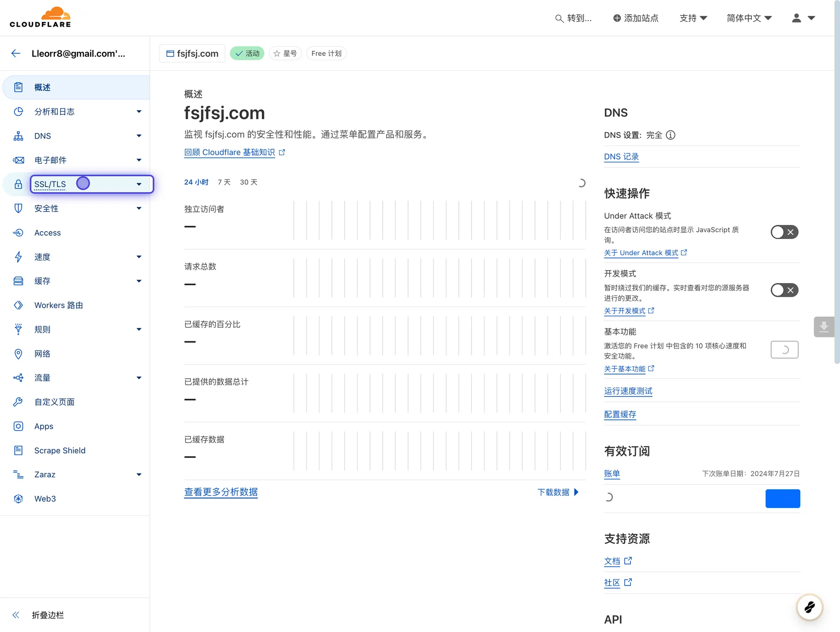Open the user account dropdown
Screen dimensions: 840x632
(804, 18)
